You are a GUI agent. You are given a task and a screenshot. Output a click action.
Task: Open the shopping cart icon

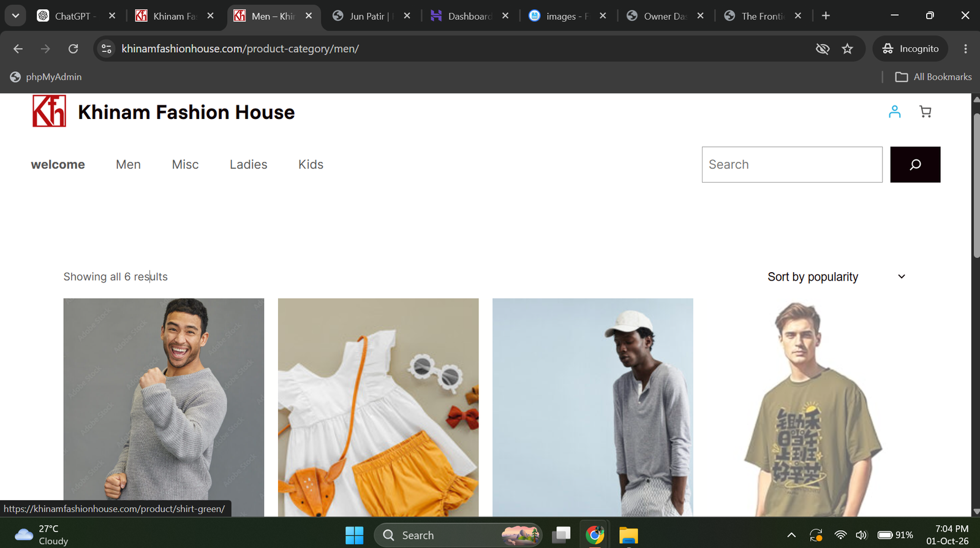925,112
